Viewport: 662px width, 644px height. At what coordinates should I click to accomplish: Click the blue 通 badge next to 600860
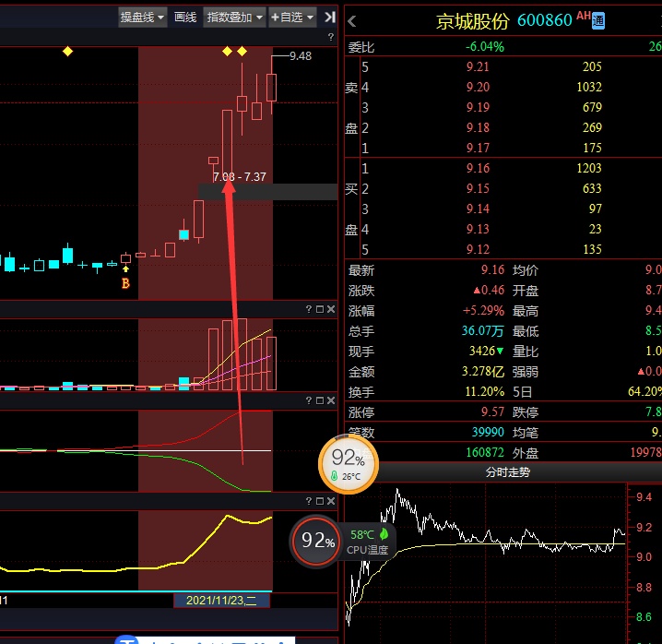pos(597,21)
